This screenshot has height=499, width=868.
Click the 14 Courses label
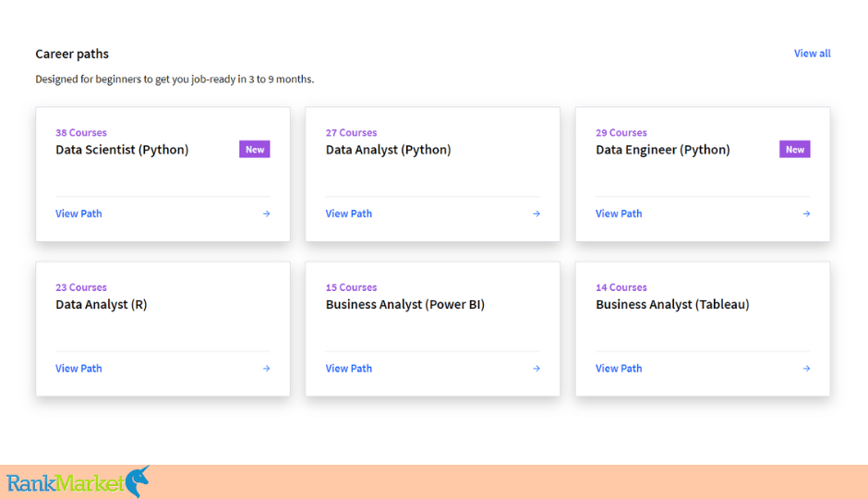(x=621, y=287)
